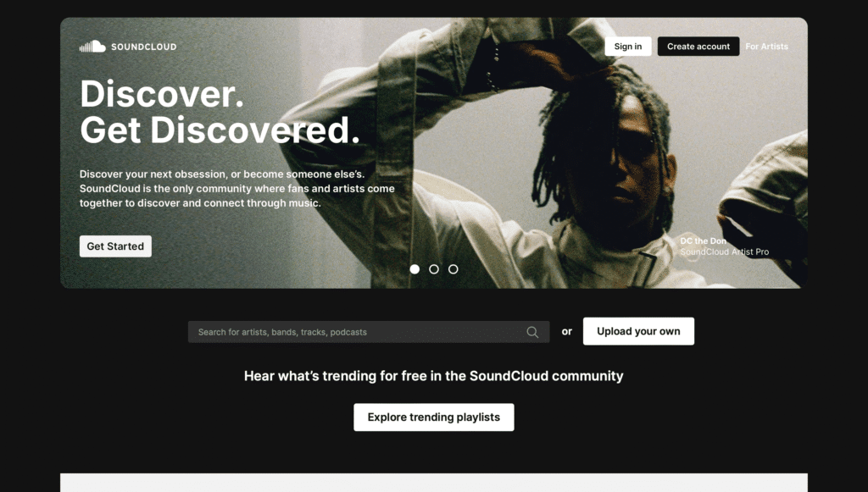The width and height of the screenshot is (868, 492).
Task: Click the SOUNDCLOUD wordmark text
Action: click(x=144, y=47)
